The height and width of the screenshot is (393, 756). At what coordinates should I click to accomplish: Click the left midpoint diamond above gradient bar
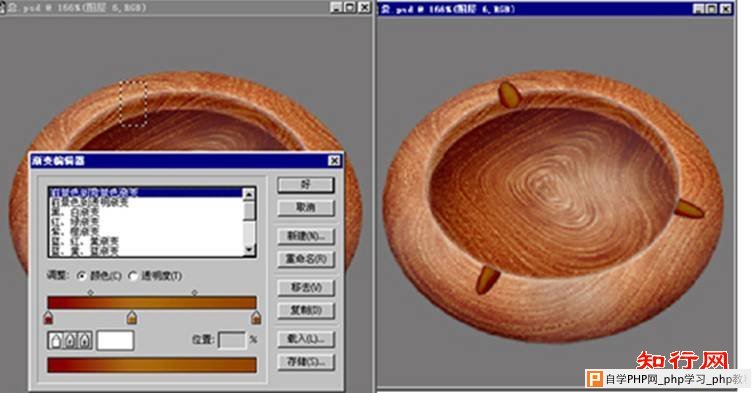click(x=90, y=292)
